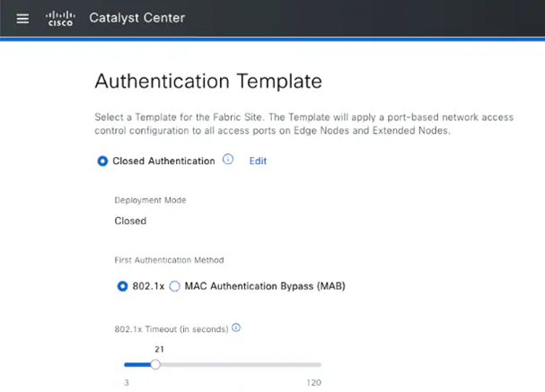Open the hamburger navigation menu
545x392 pixels.
(x=23, y=19)
